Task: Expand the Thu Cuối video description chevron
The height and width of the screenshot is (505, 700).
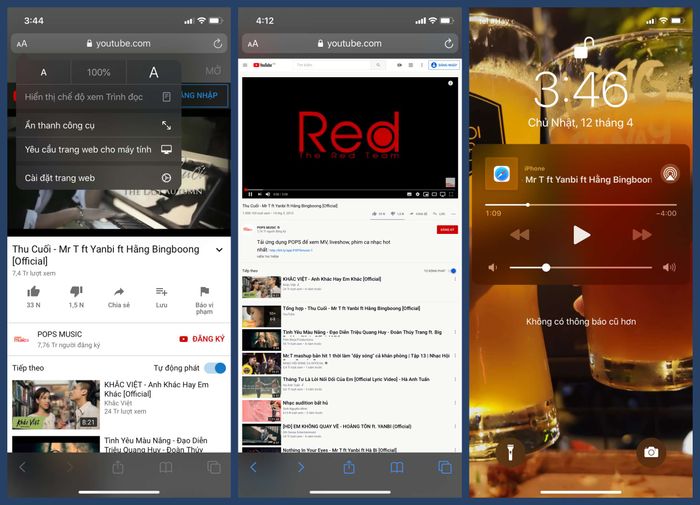Action: 219,250
